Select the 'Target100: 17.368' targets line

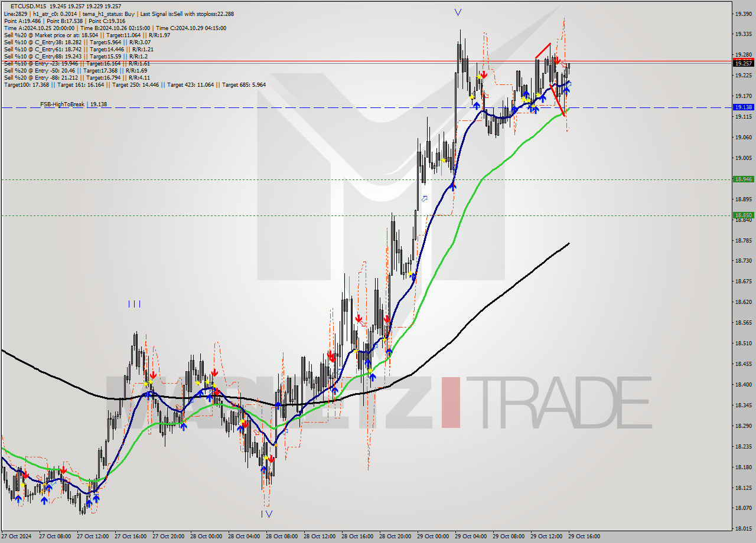click(135, 84)
